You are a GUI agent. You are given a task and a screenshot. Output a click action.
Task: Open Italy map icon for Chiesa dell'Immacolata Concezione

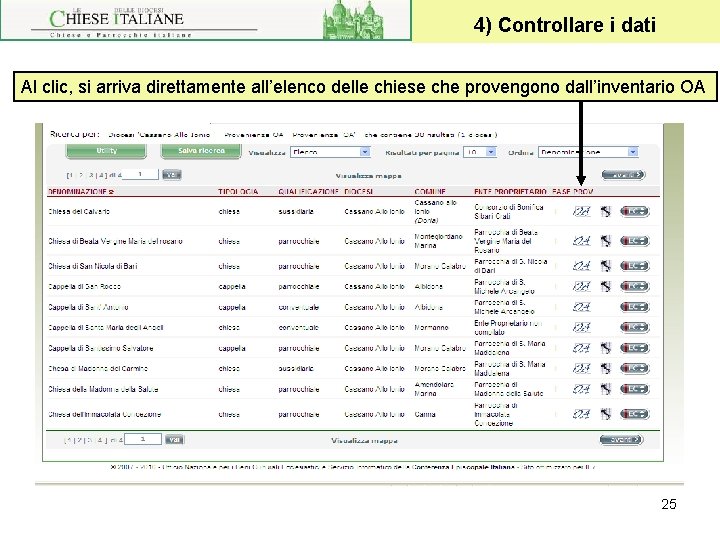(606, 414)
